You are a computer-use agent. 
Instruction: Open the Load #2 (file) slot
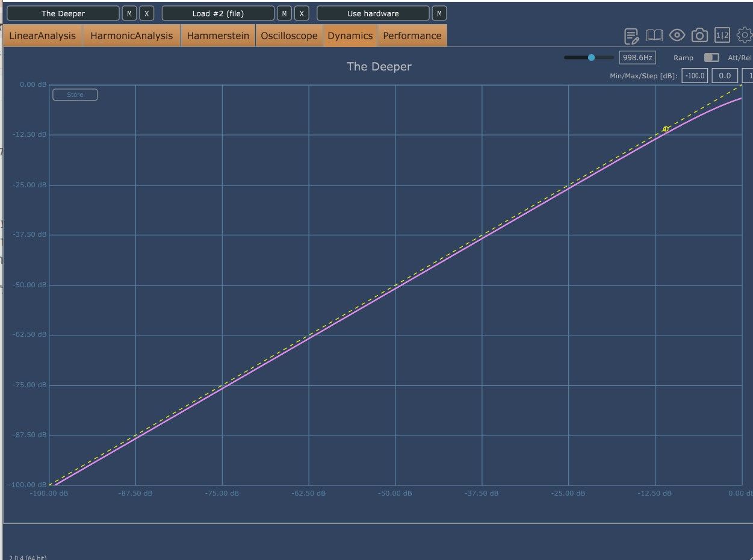click(x=218, y=13)
